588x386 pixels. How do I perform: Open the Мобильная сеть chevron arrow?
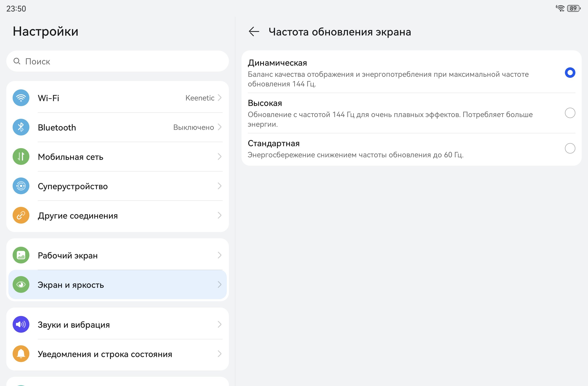coord(219,156)
